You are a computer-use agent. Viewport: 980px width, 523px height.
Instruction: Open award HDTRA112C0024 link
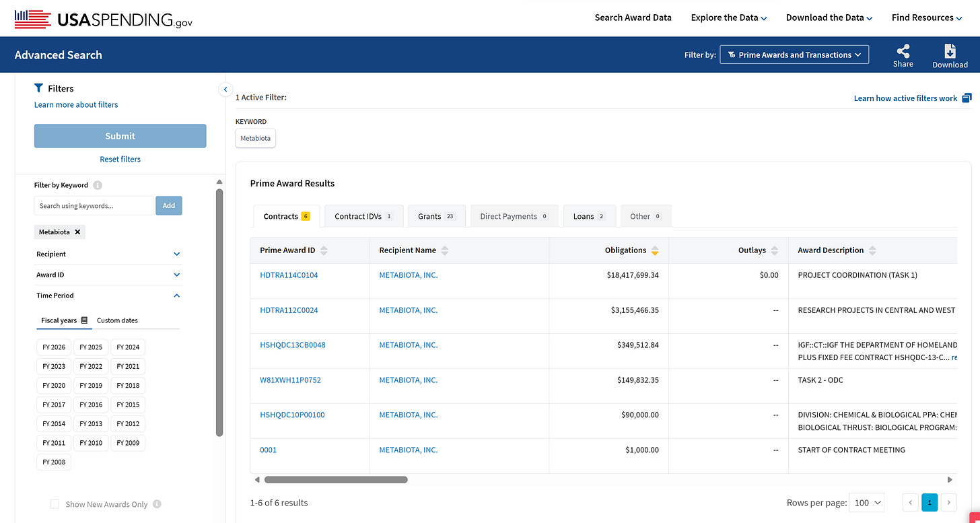click(x=289, y=310)
